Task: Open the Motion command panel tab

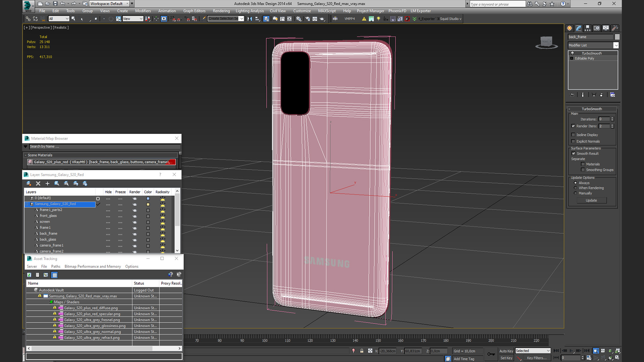Action: tap(597, 28)
